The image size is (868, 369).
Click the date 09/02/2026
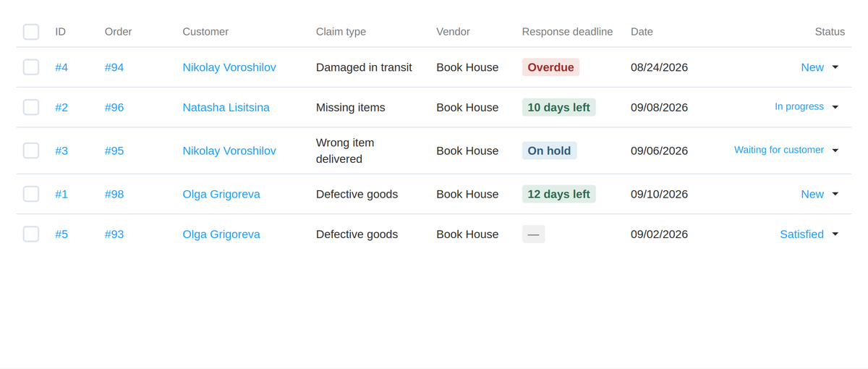[659, 234]
